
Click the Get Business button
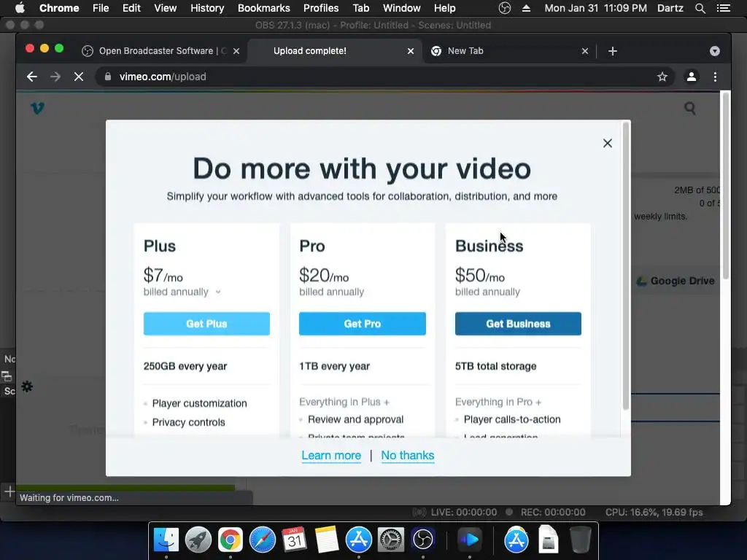pyautogui.click(x=518, y=324)
